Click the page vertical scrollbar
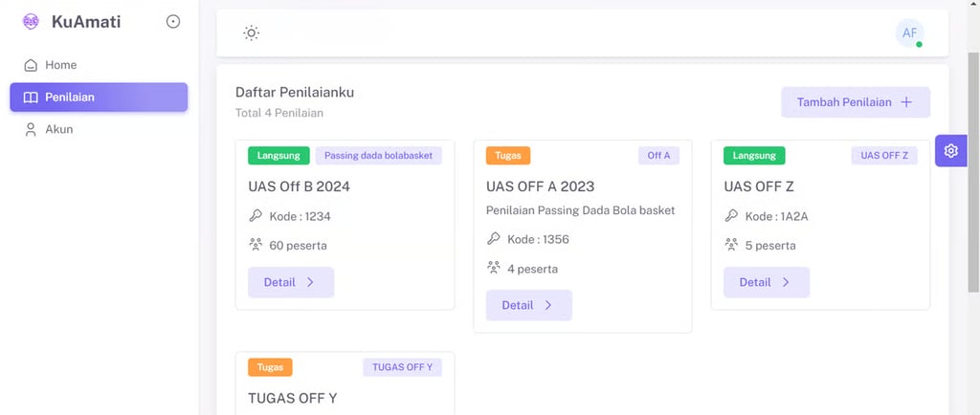Screen dimensions: 980x415 click(x=973, y=172)
